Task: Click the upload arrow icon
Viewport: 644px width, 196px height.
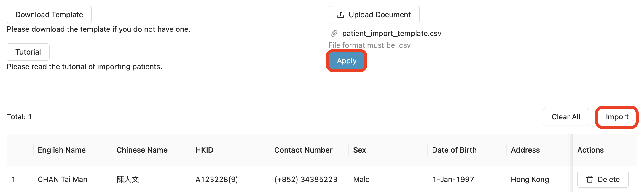Action: pyautogui.click(x=341, y=15)
